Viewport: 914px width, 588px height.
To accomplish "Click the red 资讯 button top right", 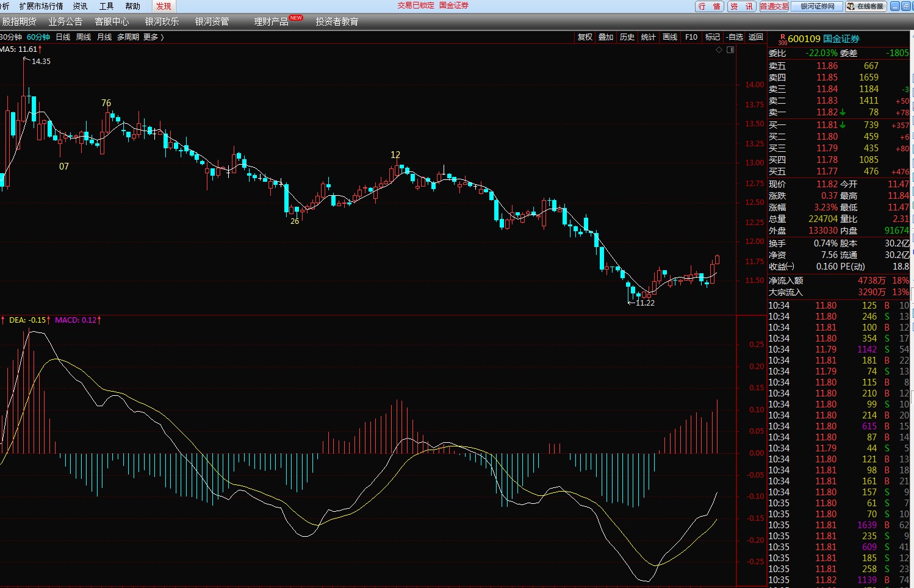I will (741, 6).
